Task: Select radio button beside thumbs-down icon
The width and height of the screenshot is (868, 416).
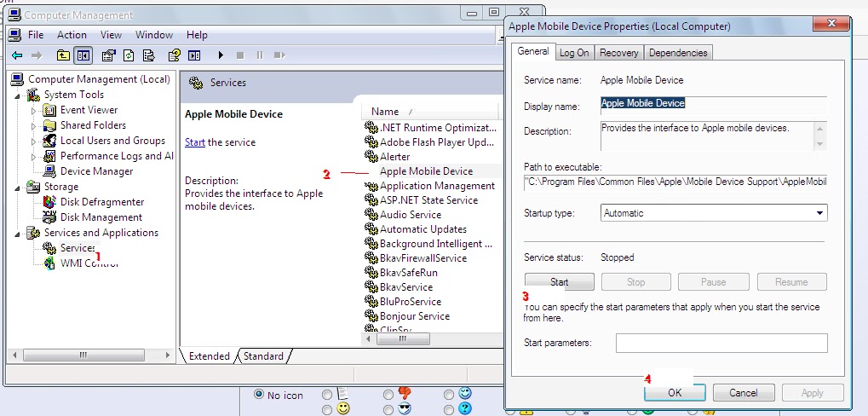Action: 388,395
